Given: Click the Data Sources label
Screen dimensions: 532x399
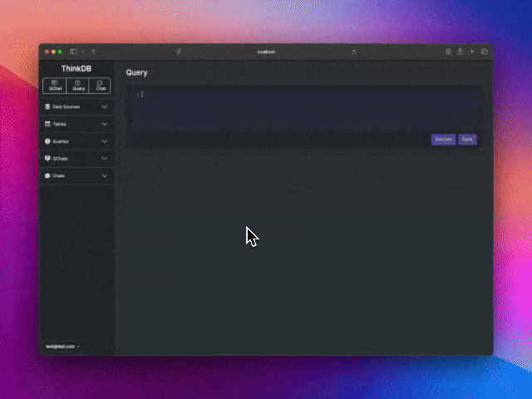Looking at the screenshot, I should point(66,107).
